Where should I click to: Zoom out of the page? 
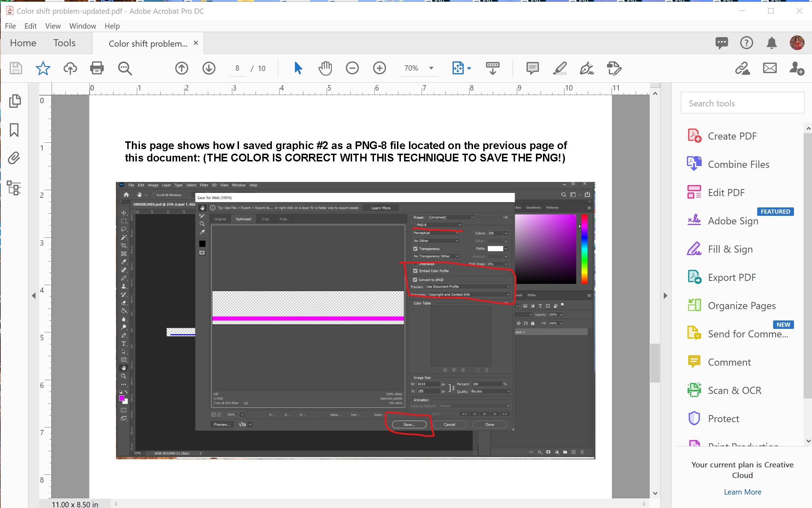(352, 67)
